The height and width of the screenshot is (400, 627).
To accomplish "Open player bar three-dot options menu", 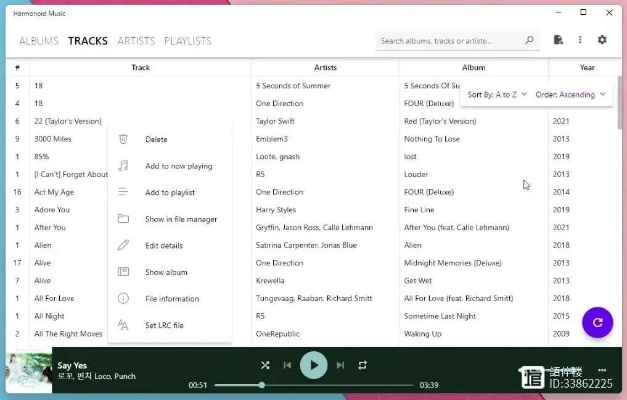I will click(602, 371).
